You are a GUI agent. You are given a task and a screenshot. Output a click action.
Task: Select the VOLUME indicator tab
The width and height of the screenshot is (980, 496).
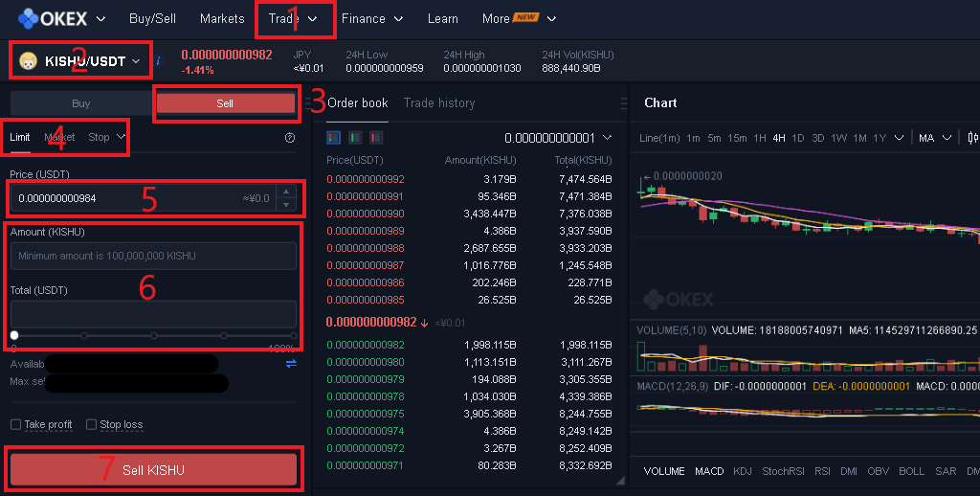pos(664,471)
